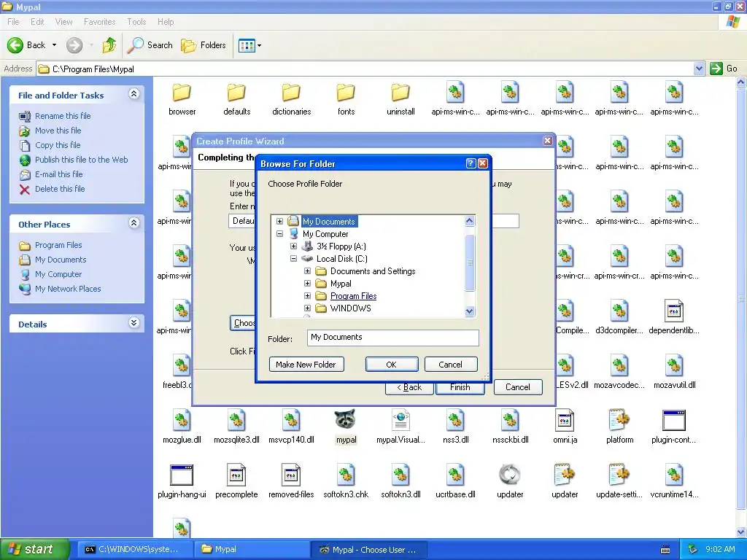Image resolution: width=747 pixels, height=560 pixels.
Task: Expand the Documents and Settings tree node
Action: 307,271
